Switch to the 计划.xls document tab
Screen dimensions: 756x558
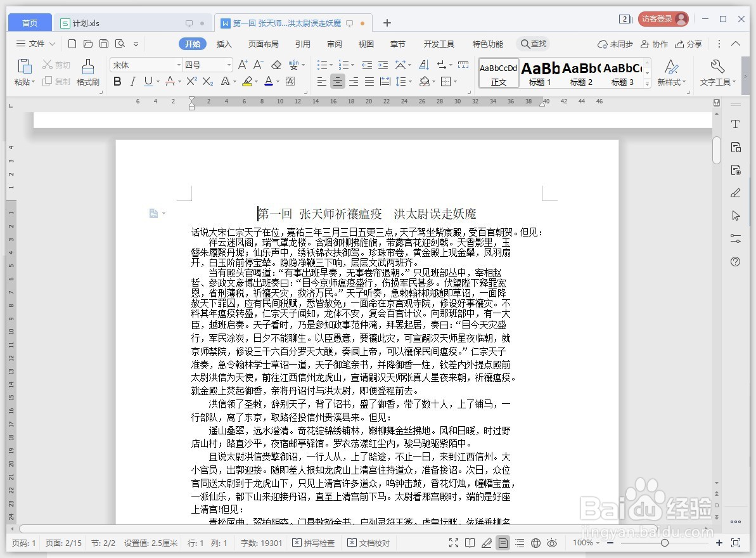coord(132,23)
